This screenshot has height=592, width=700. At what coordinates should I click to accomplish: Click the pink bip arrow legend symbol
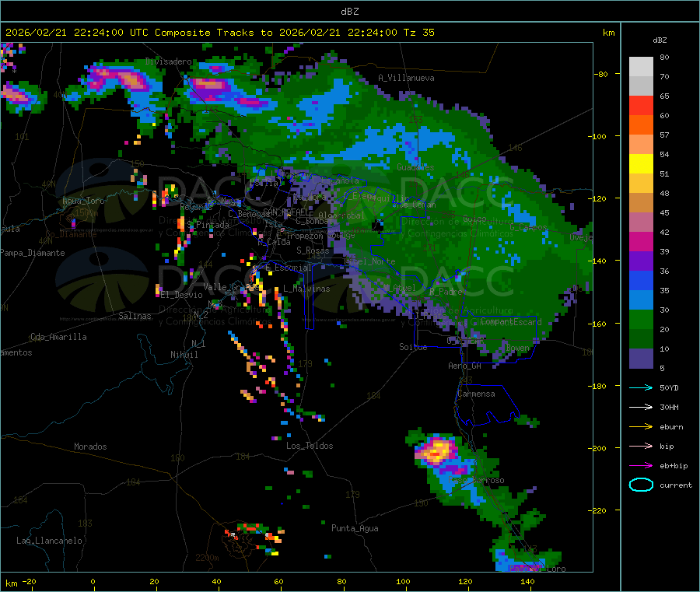641,446
